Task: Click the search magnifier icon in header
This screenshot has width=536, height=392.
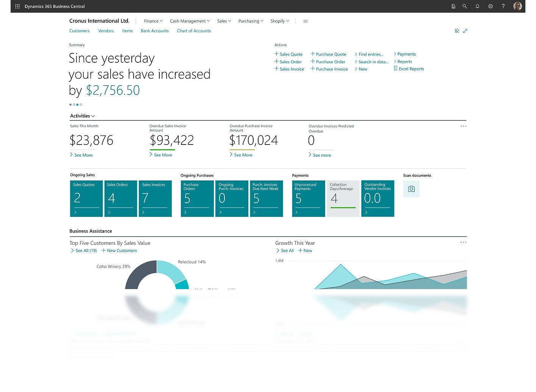Action: tap(464, 6)
